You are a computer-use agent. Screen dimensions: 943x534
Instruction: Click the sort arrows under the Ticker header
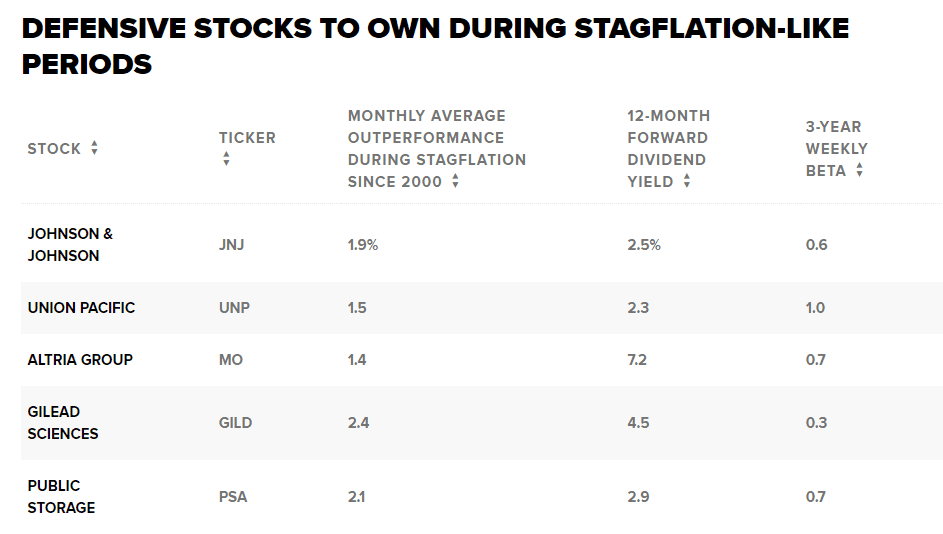pyautogui.click(x=226, y=159)
